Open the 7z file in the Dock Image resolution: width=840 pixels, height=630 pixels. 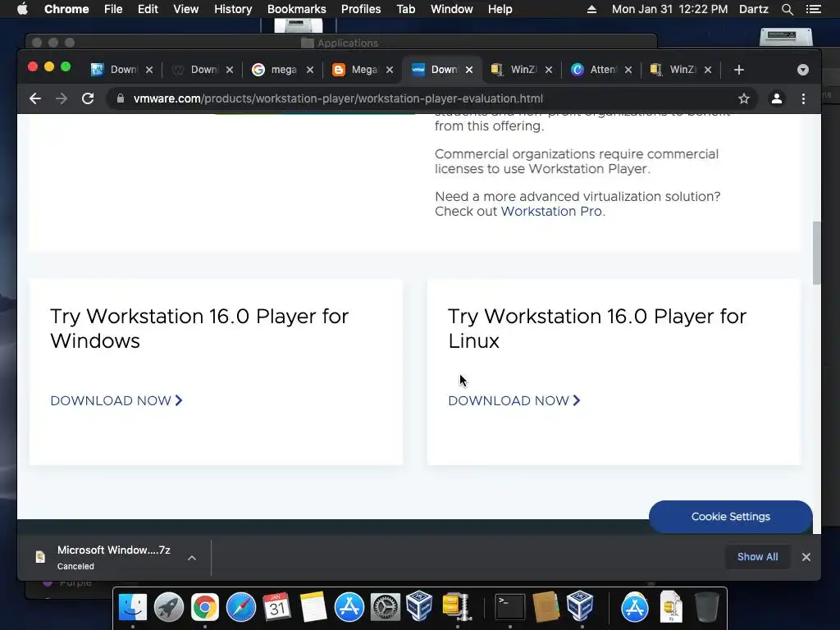671,608
